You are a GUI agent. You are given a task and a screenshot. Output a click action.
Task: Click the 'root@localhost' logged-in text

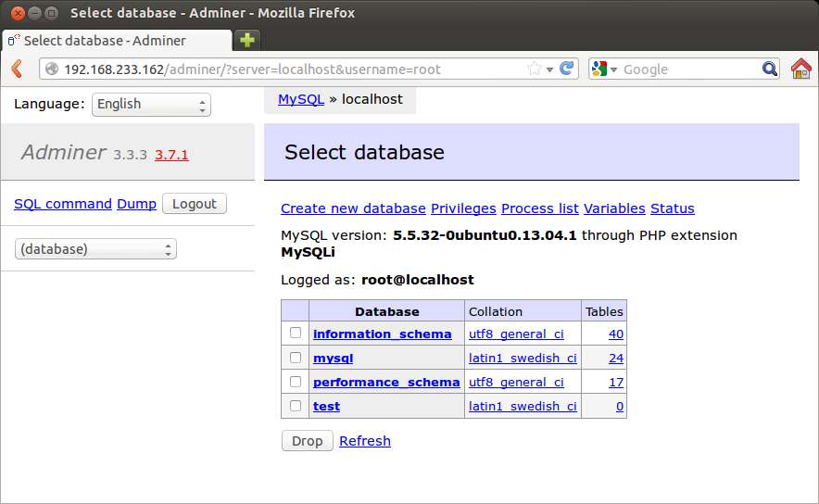pos(417,280)
